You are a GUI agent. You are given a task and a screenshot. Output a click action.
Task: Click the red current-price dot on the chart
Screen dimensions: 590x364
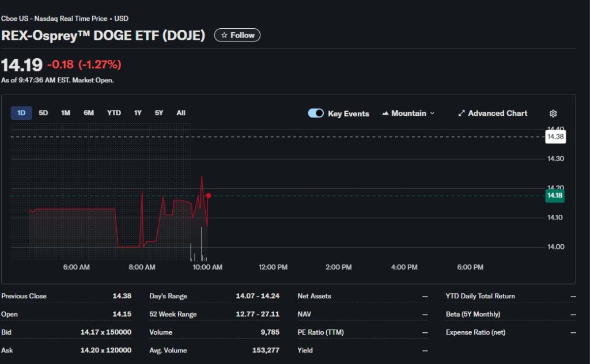click(209, 195)
